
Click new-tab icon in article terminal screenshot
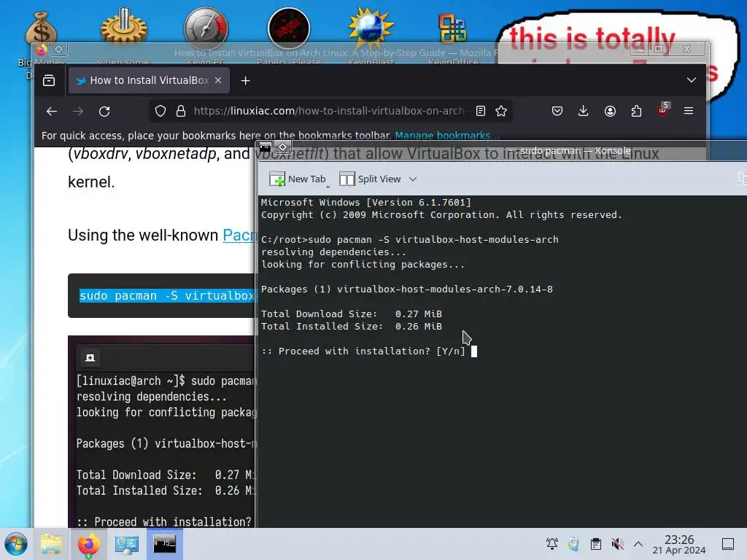pyautogui.click(x=90, y=357)
